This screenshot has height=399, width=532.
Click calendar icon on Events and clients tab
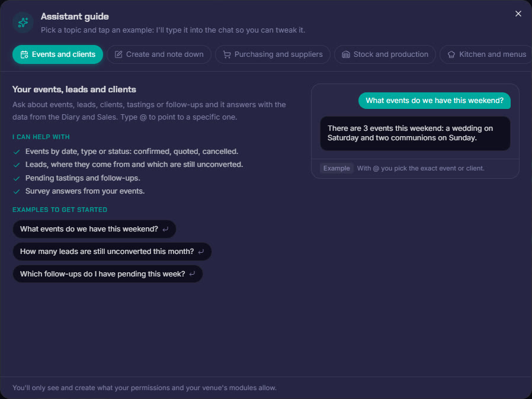point(24,54)
